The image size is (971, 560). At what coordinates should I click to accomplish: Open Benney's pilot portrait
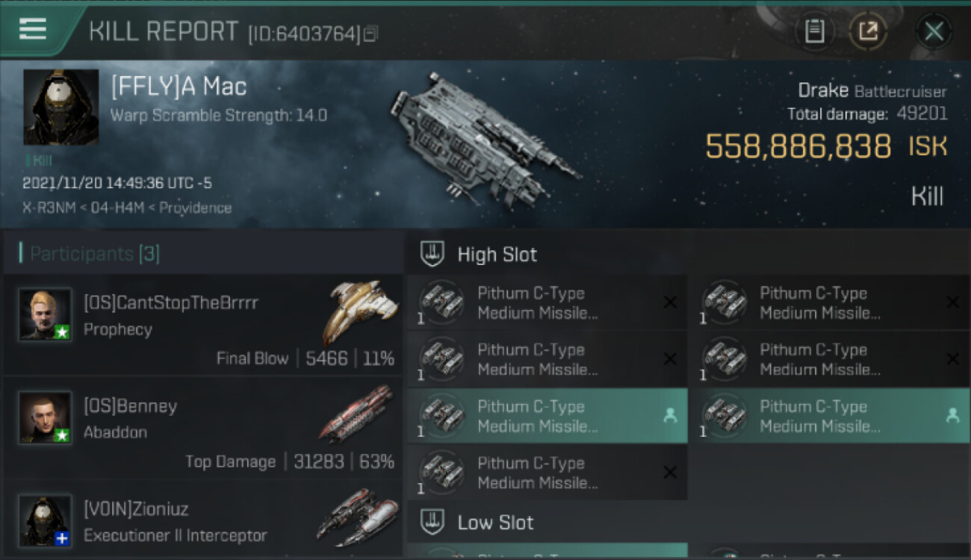pyautogui.click(x=46, y=417)
